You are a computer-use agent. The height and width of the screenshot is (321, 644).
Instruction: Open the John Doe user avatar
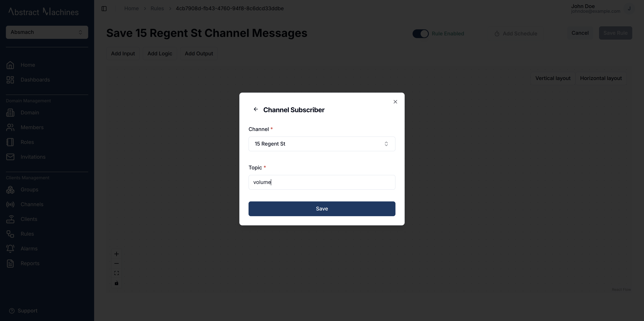629,9
